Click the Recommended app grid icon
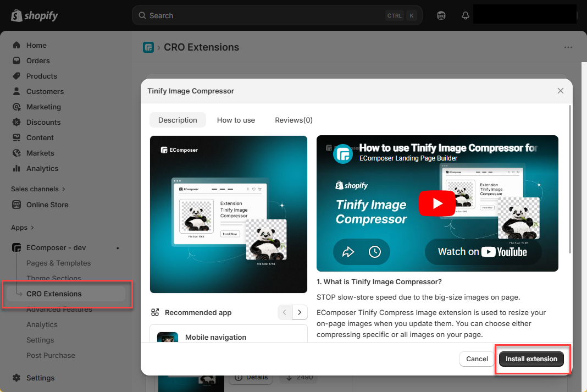Screen dimensions: 587x392 [155, 312]
